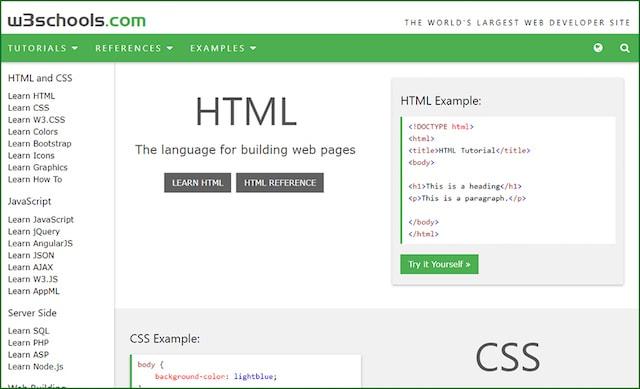Open the Learn Colors link
This screenshot has height=389, width=640.
(x=33, y=131)
